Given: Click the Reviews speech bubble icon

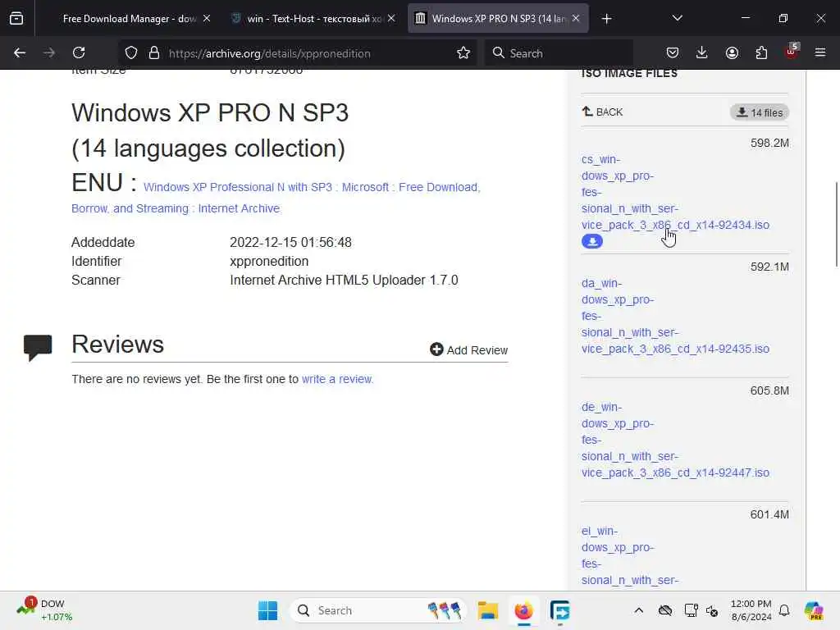Looking at the screenshot, I should pyautogui.click(x=38, y=348).
